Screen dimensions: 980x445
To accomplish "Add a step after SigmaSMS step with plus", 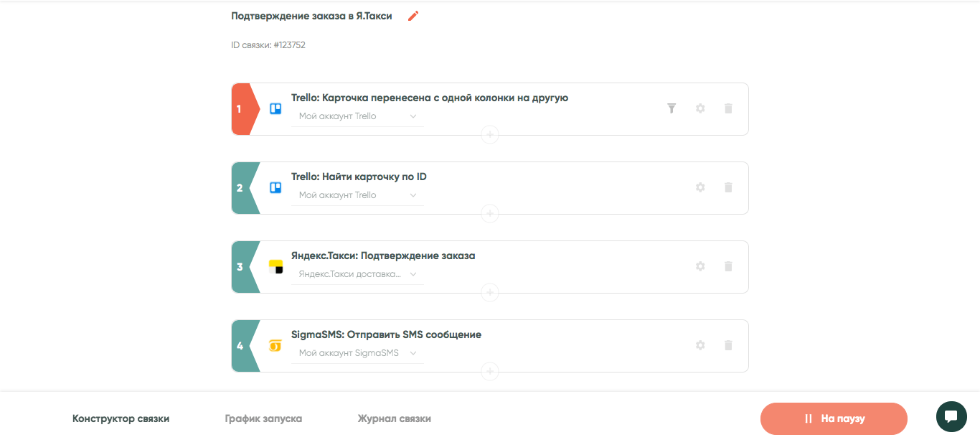I will [490, 371].
